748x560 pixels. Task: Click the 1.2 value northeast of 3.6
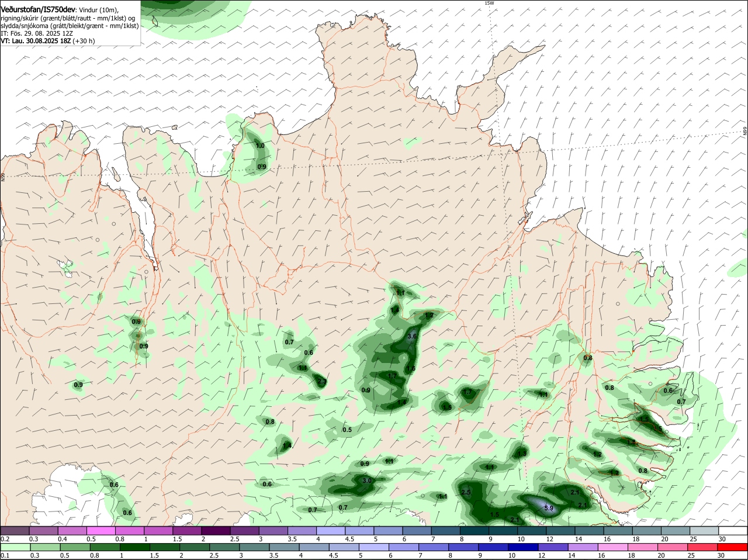tap(429, 315)
